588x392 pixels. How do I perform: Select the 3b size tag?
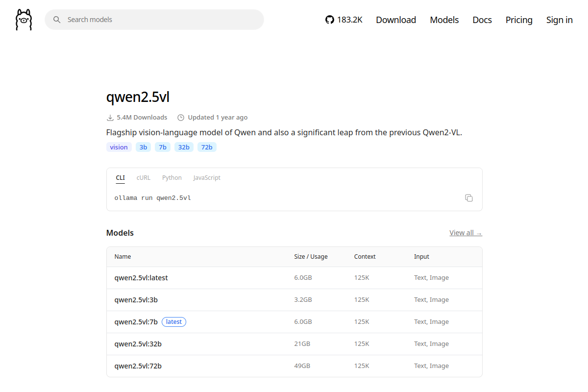(143, 147)
